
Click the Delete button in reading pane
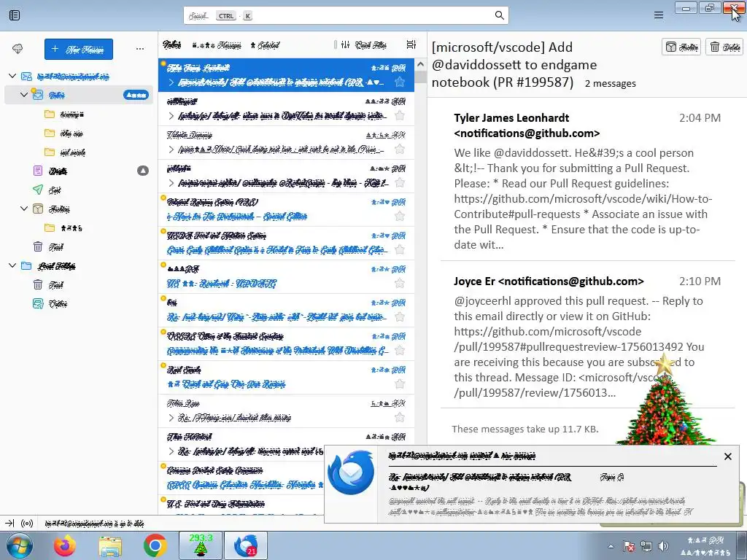724,47
